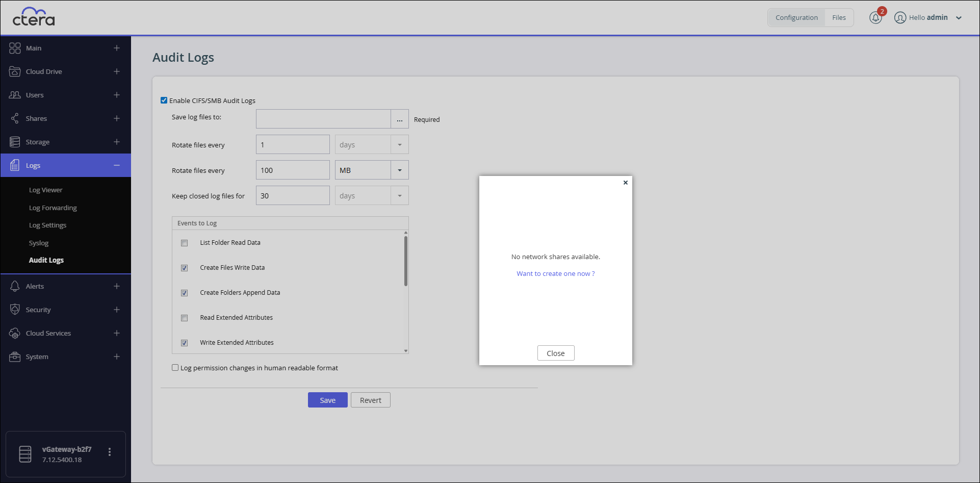Open Log Settings page
Viewport: 980px width, 483px height.
(x=47, y=225)
